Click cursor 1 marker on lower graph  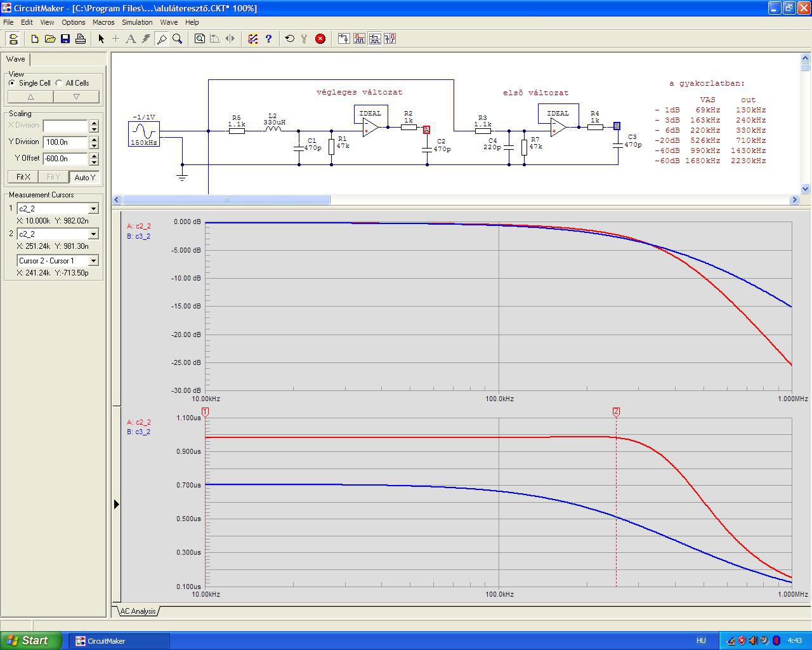click(205, 411)
